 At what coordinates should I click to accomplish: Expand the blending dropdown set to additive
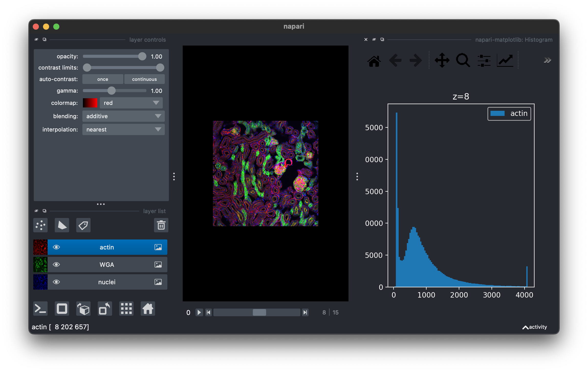[123, 116]
